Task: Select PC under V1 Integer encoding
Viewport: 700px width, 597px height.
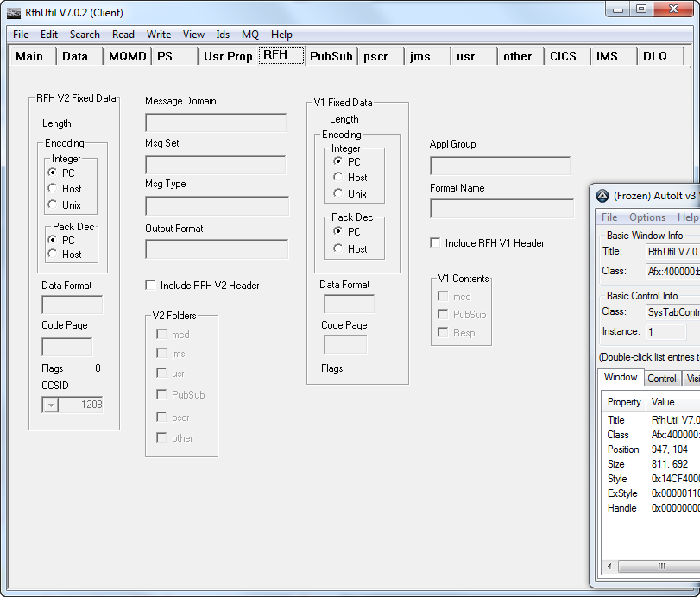Action: 338,161
